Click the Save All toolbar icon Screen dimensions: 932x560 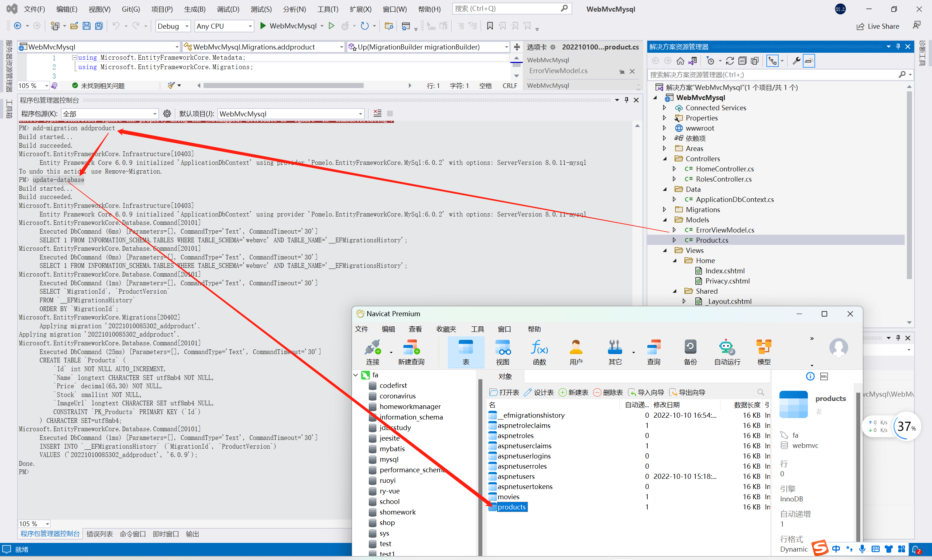pyautogui.click(x=99, y=26)
